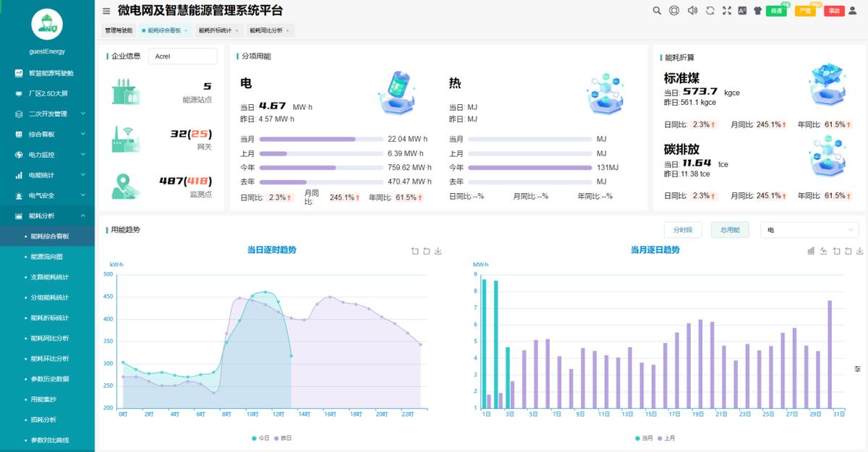Open 能耗环比分析 in the sidebar
Image resolution: width=868 pixels, height=452 pixels.
47,358
